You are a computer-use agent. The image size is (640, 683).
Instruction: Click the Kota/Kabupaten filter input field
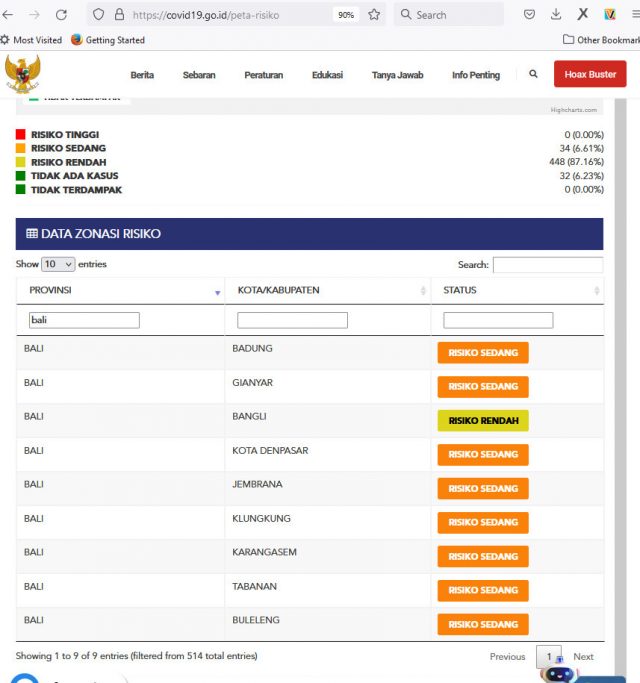click(x=292, y=320)
